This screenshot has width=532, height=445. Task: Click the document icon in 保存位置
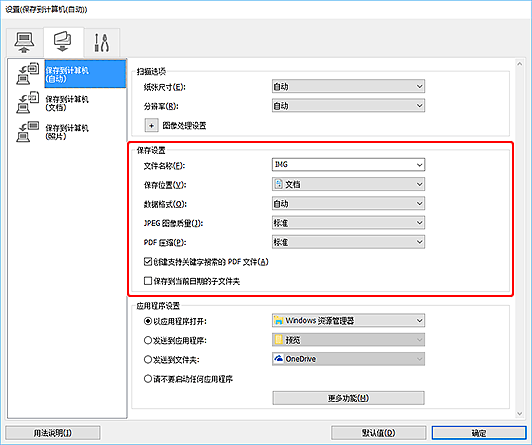pos(278,184)
